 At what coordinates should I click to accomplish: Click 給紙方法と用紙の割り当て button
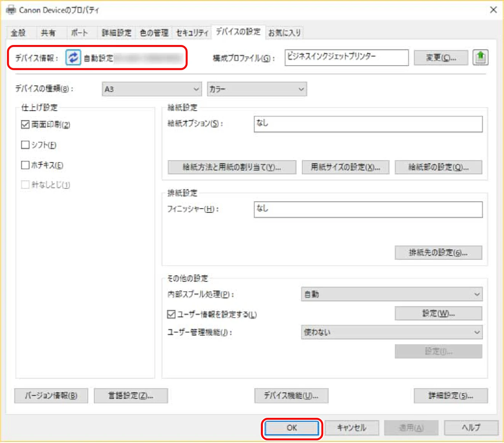232,167
